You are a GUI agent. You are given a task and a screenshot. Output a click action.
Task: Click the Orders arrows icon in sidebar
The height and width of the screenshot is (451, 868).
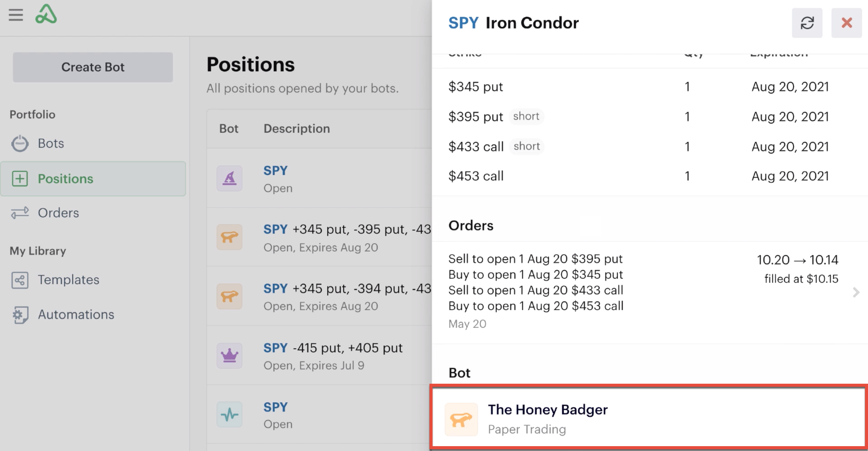tap(20, 213)
